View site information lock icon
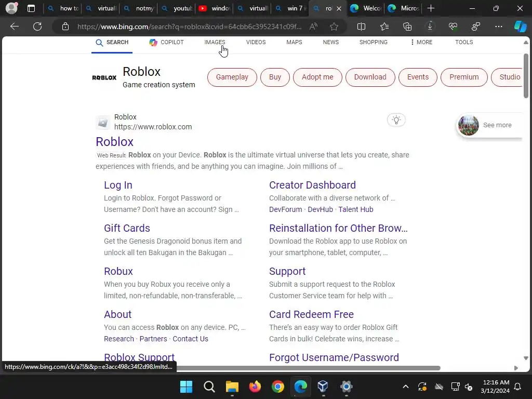 (x=65, y=26)
